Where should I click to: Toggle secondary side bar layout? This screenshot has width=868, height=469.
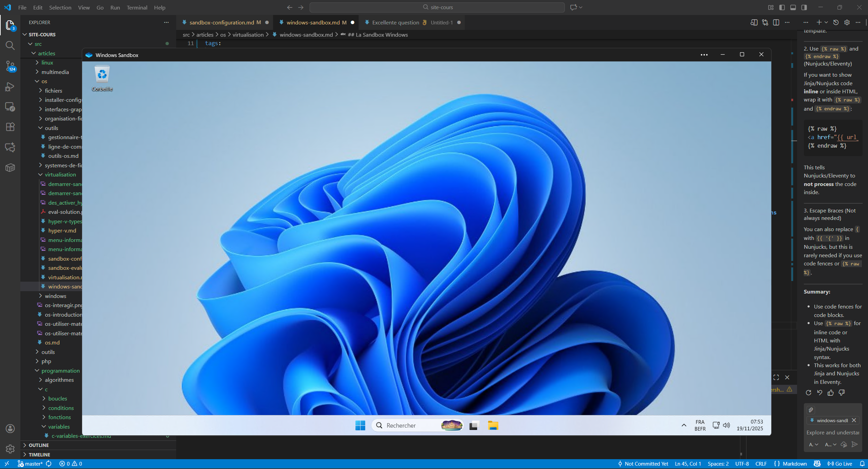pyautogui.click(x=804, y=7)
